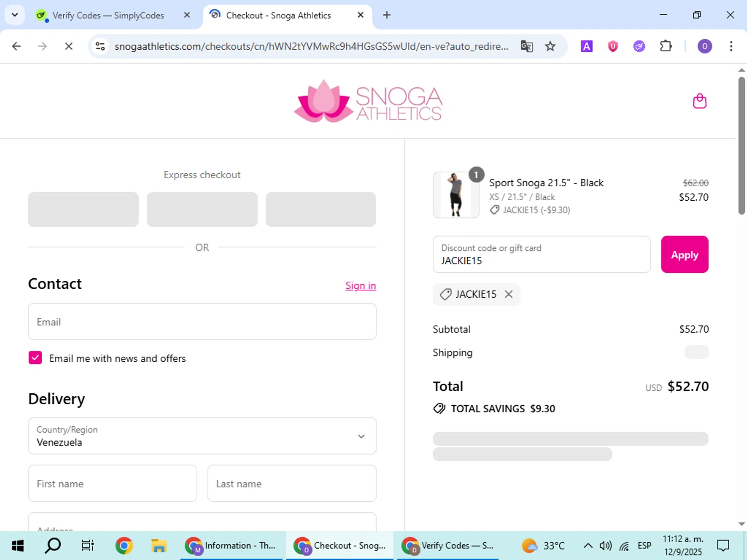
Task: Switch to the Verify Codes — S... taskbar window
Action: (448, 546)
